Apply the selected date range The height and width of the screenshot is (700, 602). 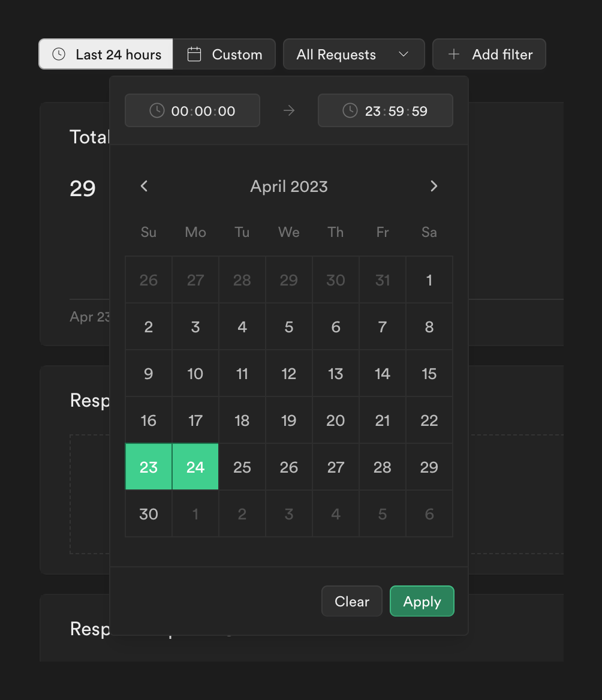(x=422, y=601)
